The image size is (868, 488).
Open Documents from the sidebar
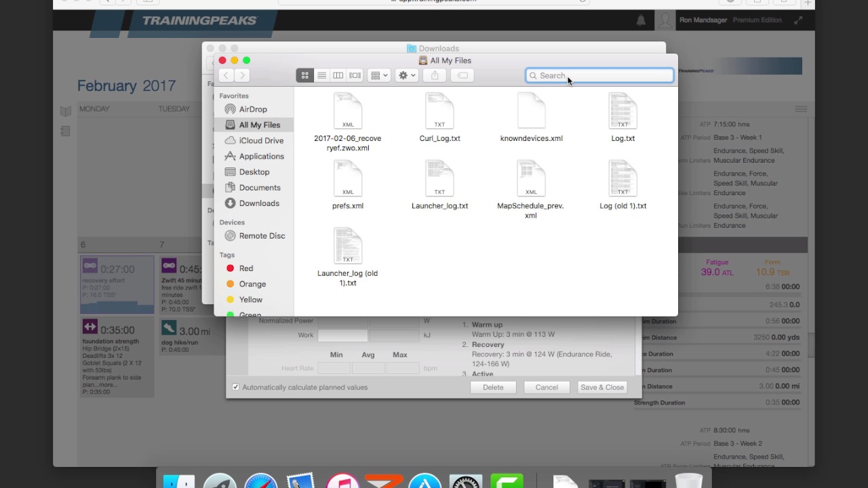tap(254, 187)
